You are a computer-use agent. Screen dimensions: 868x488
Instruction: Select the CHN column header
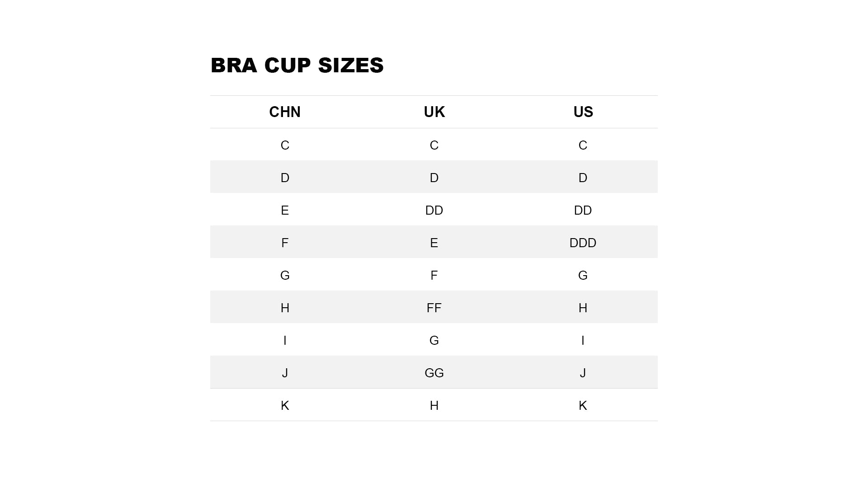click(285, 112)
